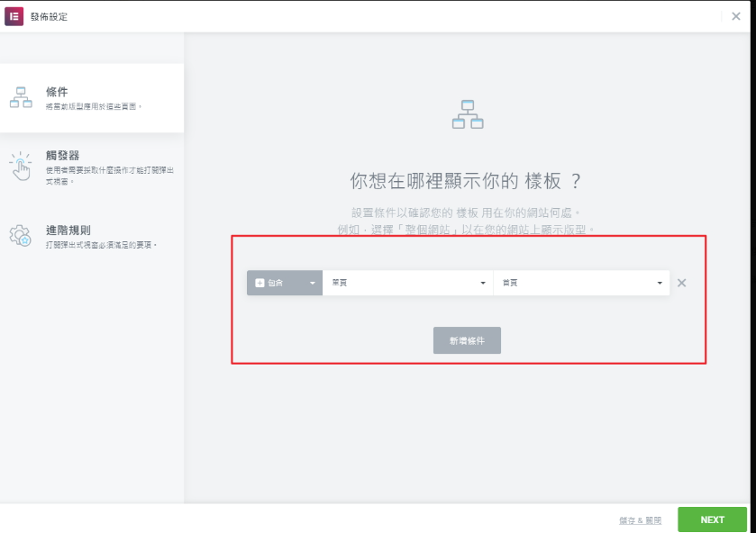756x533 pixels.
Task: Open the 進階規則 tab
Action: coord(68,230)
